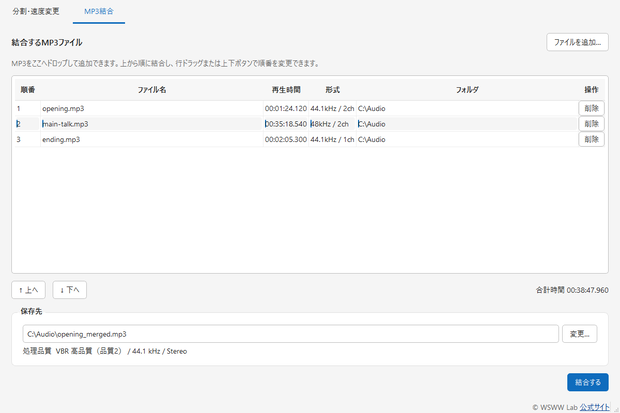Click the 順番 column header
The width and height of the screenshot is (620, 413).
[28, 90]
